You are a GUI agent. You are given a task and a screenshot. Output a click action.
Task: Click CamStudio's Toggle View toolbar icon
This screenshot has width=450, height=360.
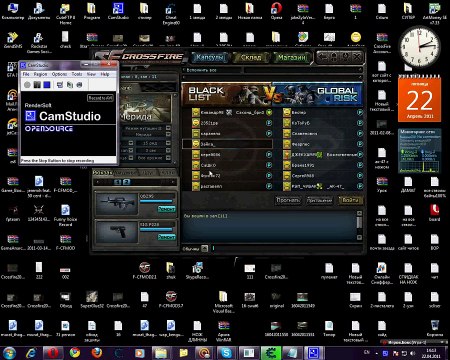click(60, 85)
